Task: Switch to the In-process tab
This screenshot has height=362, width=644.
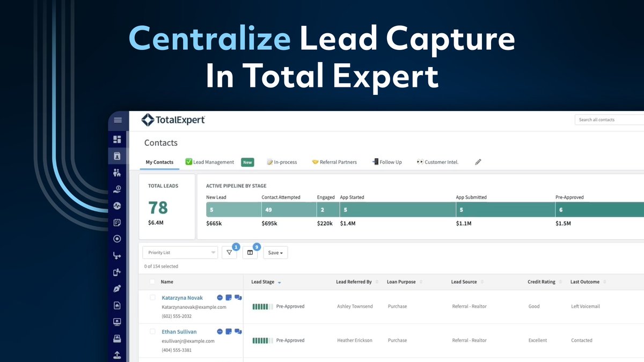Action: pos(282,162)
